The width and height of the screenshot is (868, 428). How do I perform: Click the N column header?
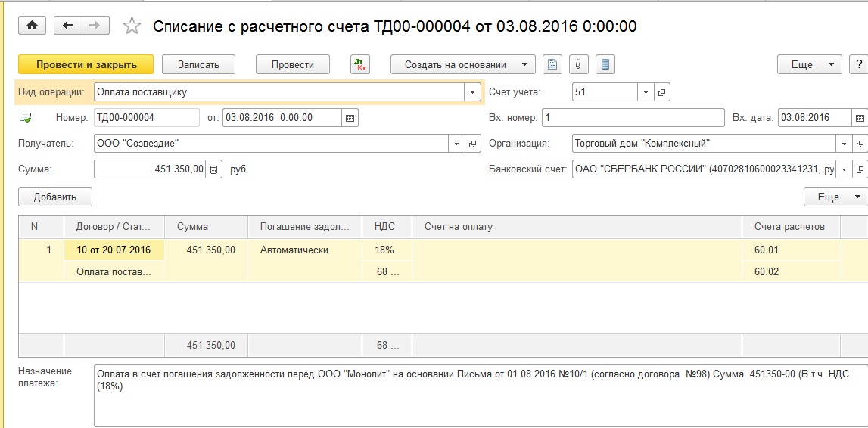tap(42, 227)
